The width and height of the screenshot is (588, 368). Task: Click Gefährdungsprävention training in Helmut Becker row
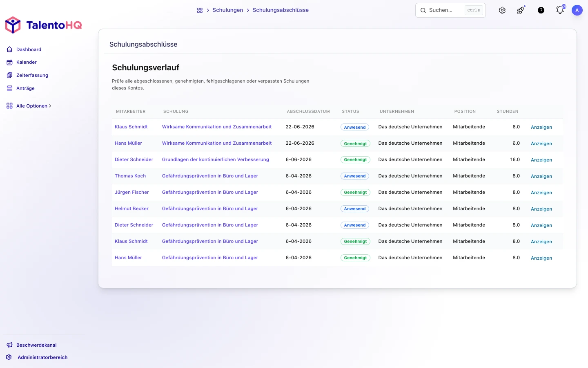[x=210, y=209]
